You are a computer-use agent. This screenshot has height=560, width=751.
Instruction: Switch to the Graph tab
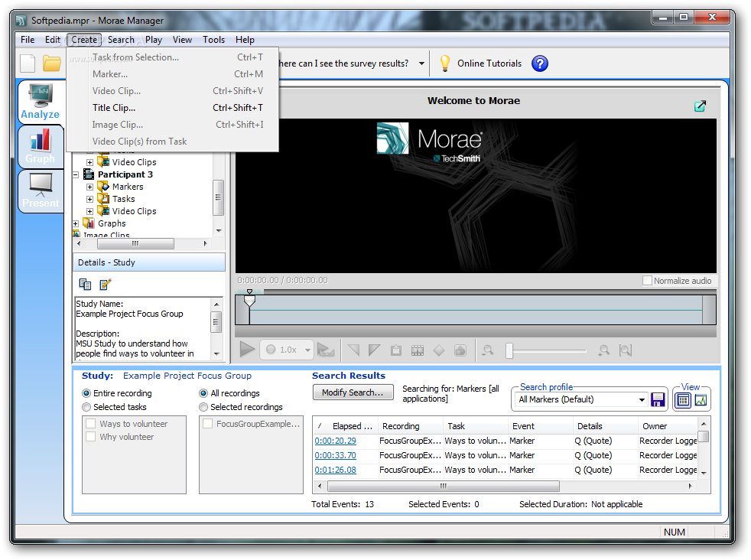coord(41,147)
